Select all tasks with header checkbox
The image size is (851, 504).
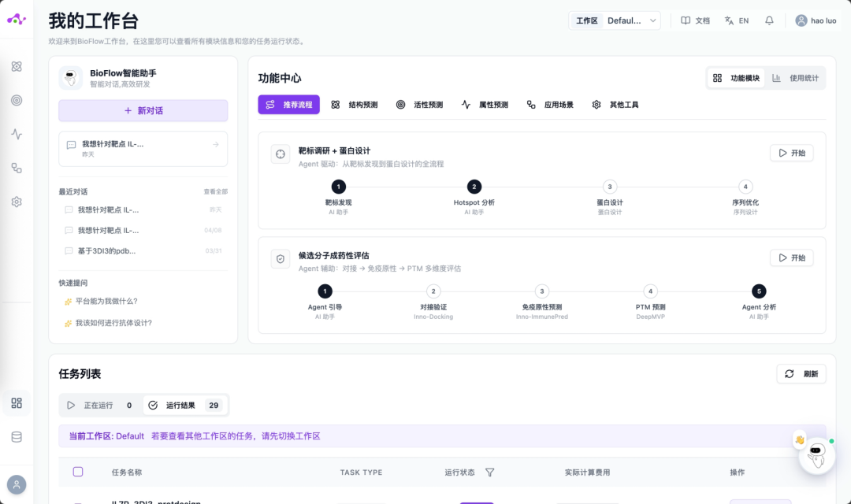pyautogui.click(x=78, y=472)
